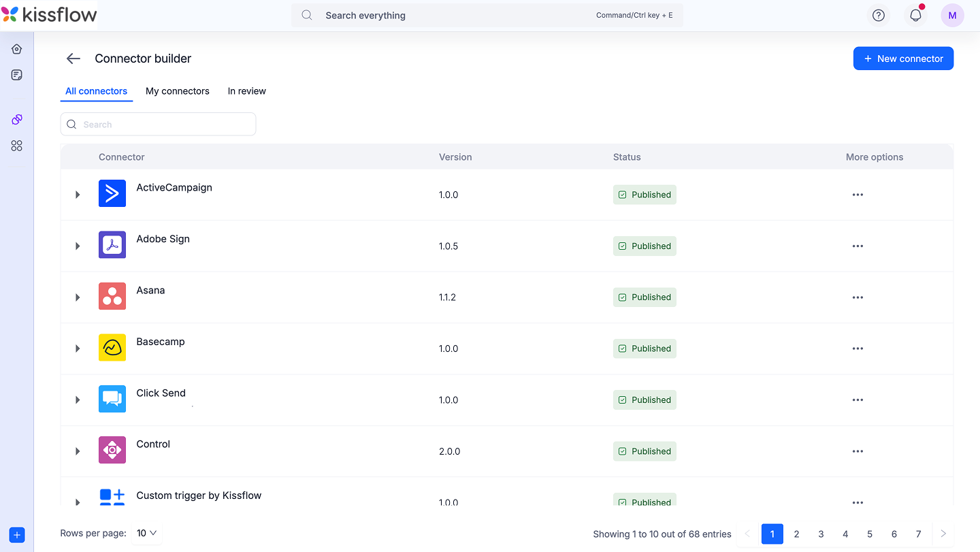Expand the Basecamp row

pos(78,348)
